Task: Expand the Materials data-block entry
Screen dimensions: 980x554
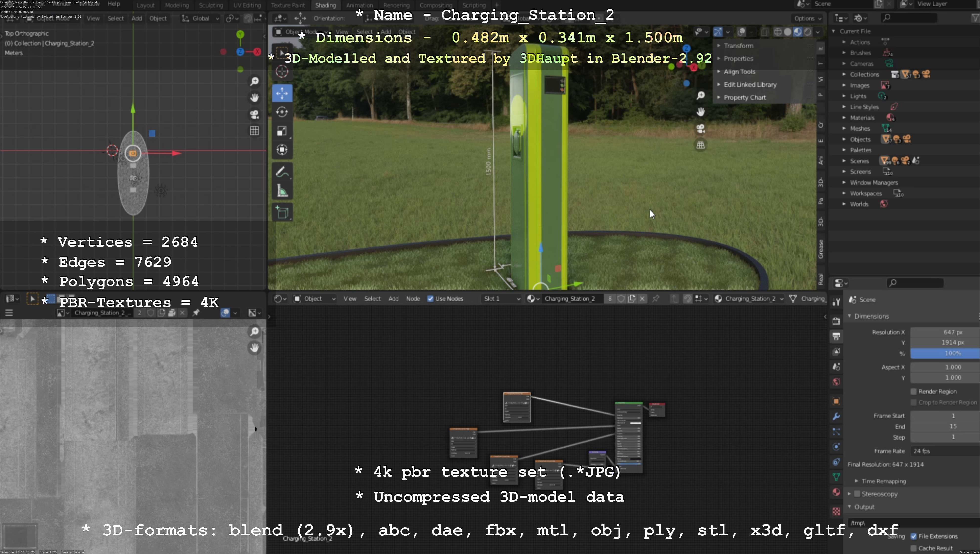Action: (844, 118)
